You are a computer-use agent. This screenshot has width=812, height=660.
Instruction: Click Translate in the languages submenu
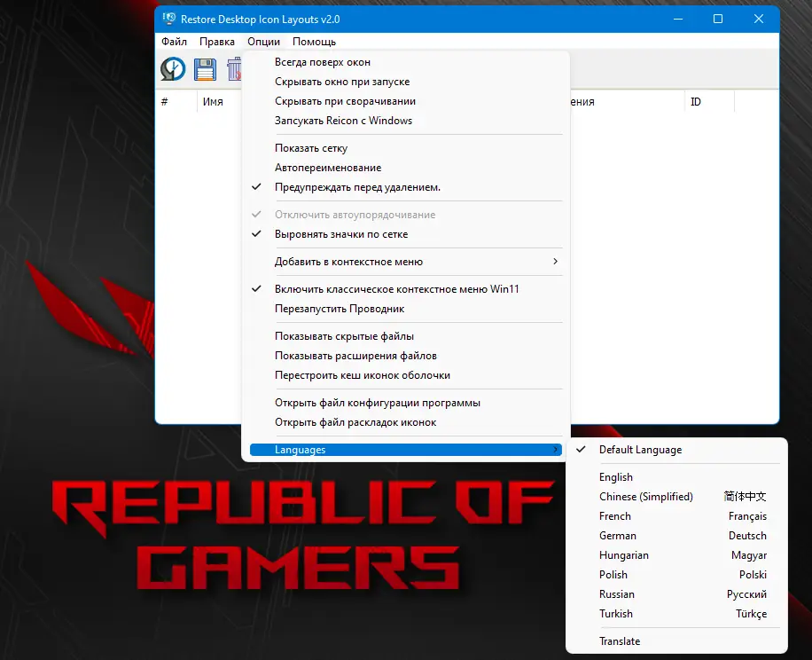pos(677,641)
